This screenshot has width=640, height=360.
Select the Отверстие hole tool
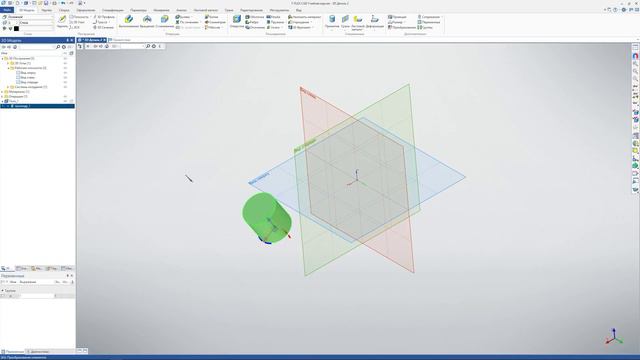point(237,21)
